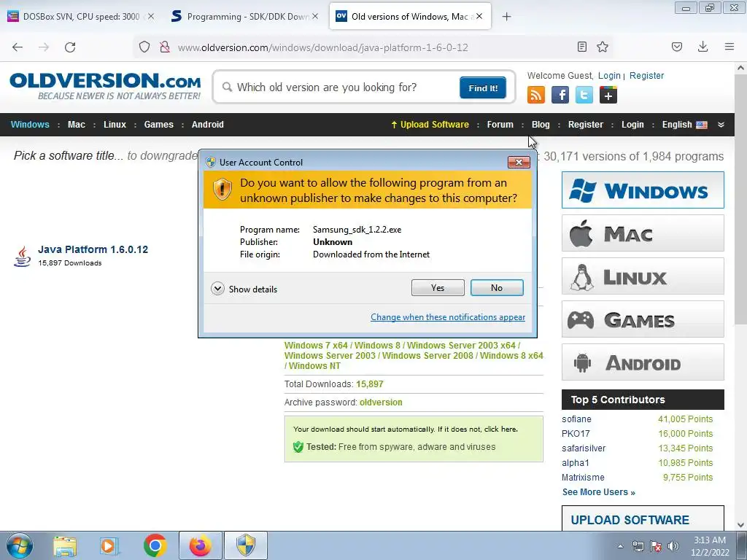This screenshot has width=747, height=560.
Task: Click the UAC shield taskbar icon
Action: pyautogui.click(x=246, y=545)
